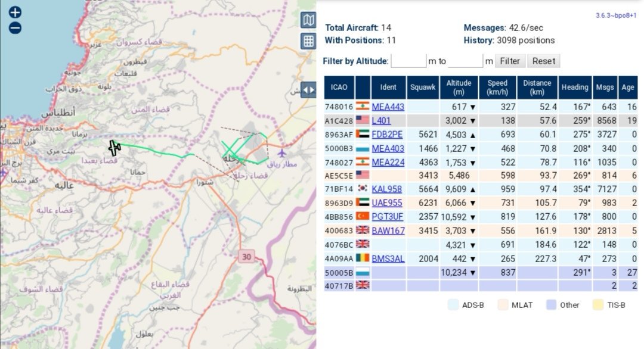
Task: Zoom in on the map
Action: coord(15,12)
